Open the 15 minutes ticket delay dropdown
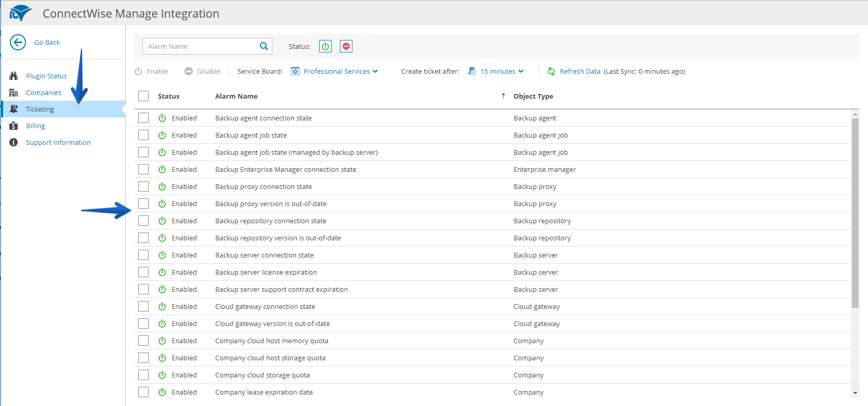The image size is (868, 406). (502, 71)
